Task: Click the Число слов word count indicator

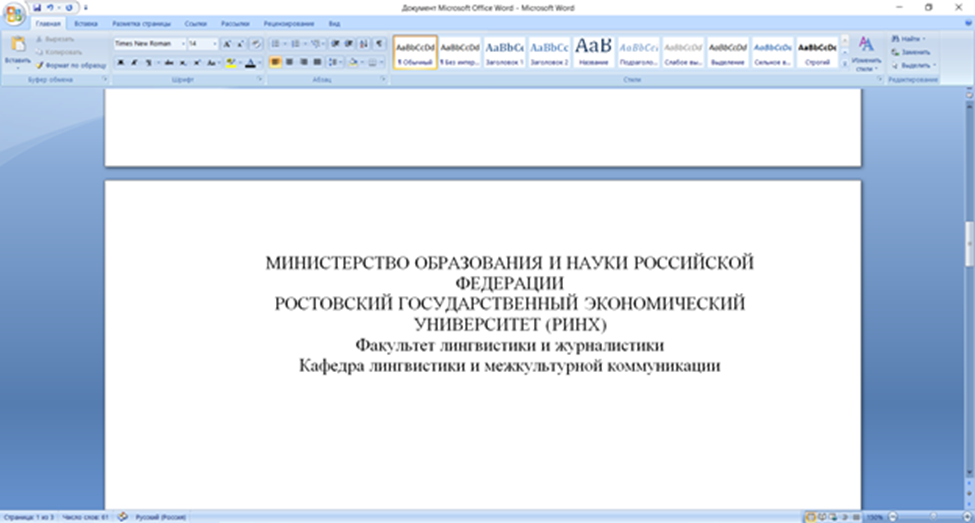Action: pyautogui.click(x=85, y=517)
